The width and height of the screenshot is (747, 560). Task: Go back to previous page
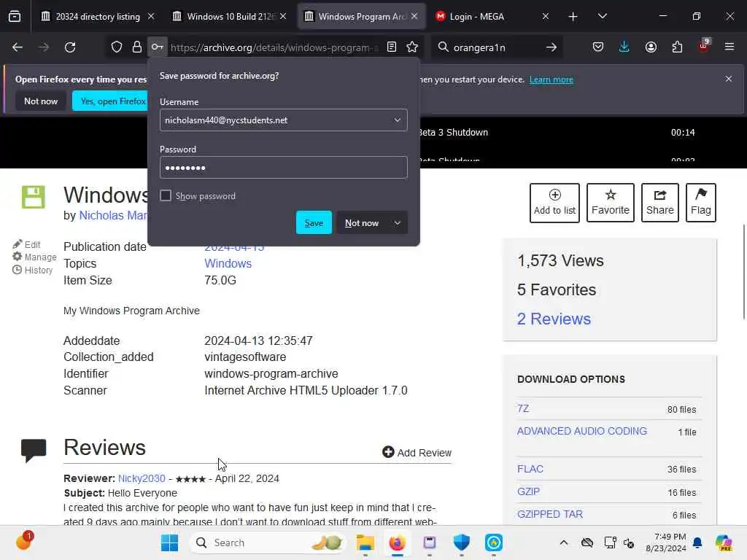coord(18,47)
